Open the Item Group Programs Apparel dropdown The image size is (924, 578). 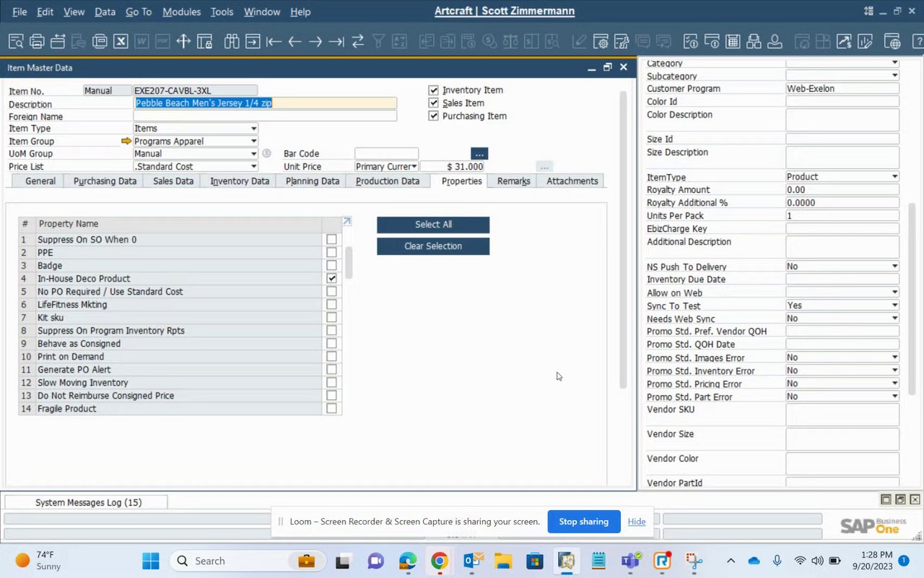[253, 141]
